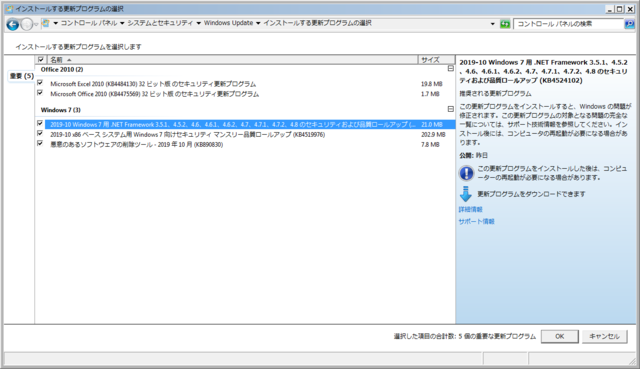Toggle the select-all checkbox in the header
Screen dimensions: 640x369
tap(40, 60)
